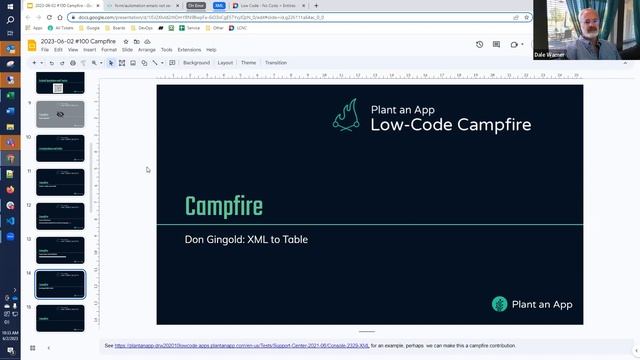This screenshot has width=640, height=360.
Task: Click the Google Slides home logo
Action: 32,45
